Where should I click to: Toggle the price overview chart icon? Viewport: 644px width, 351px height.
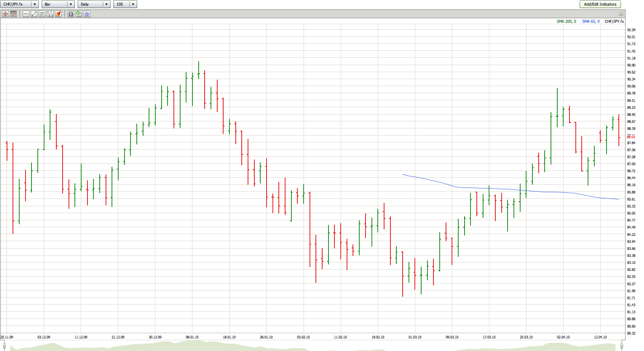13,14
